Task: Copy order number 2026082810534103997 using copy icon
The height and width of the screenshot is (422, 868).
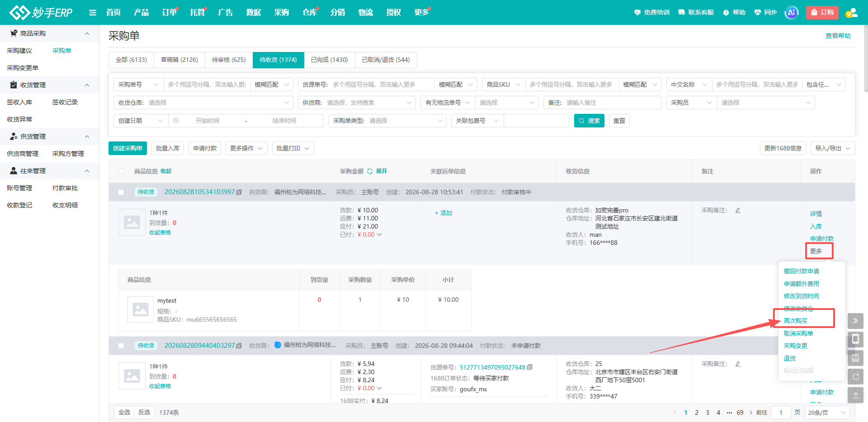Action: 239,192
